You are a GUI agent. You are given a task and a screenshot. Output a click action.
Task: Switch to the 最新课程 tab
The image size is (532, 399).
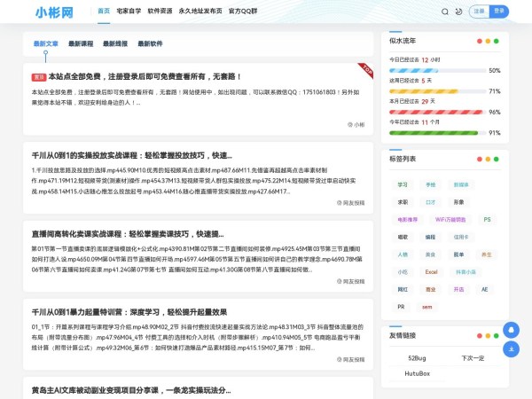pyautogui.click(x=80, y=43)
